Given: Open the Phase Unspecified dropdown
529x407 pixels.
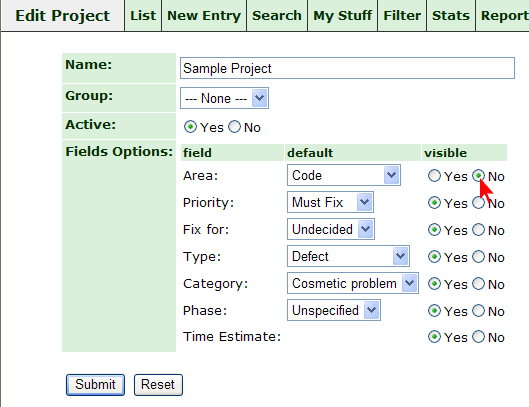Looking at the screenshot, I should tap(334, 310).
